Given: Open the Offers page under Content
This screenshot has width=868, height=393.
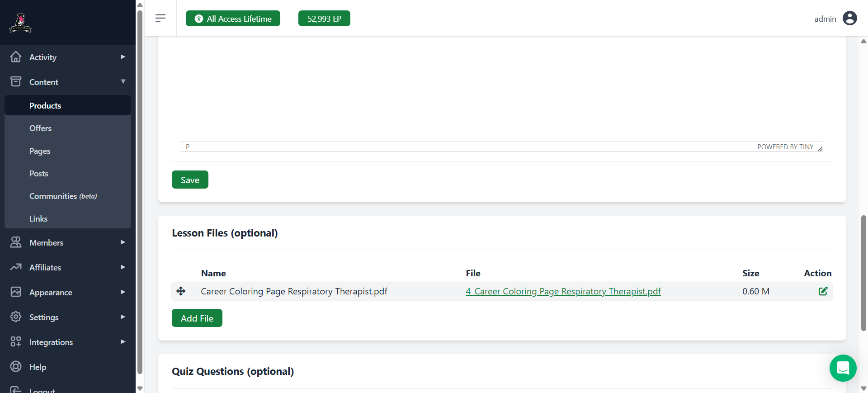Looking at the screenshot, I should [x=41, y=128].
